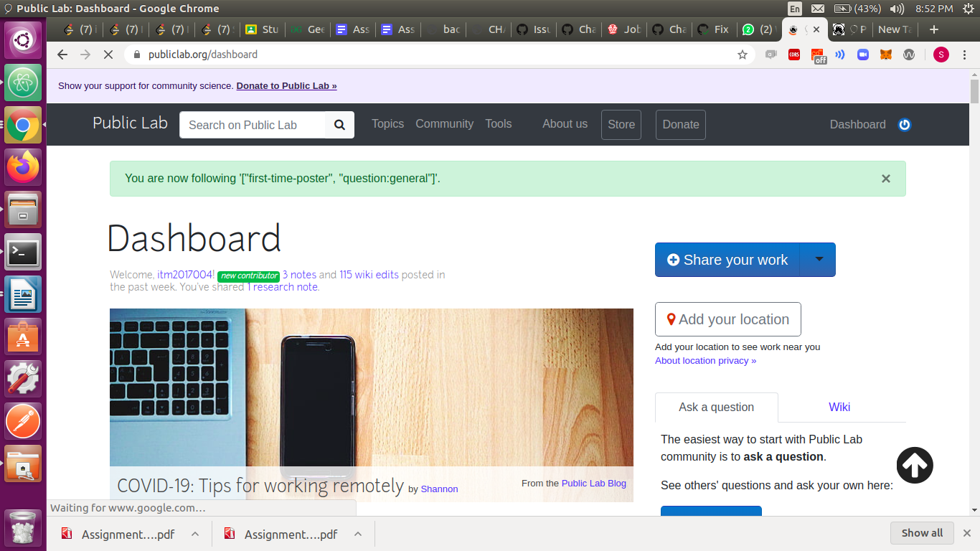Click the back-to-top arrow circle
980x551 pixels.
point(915,466)
